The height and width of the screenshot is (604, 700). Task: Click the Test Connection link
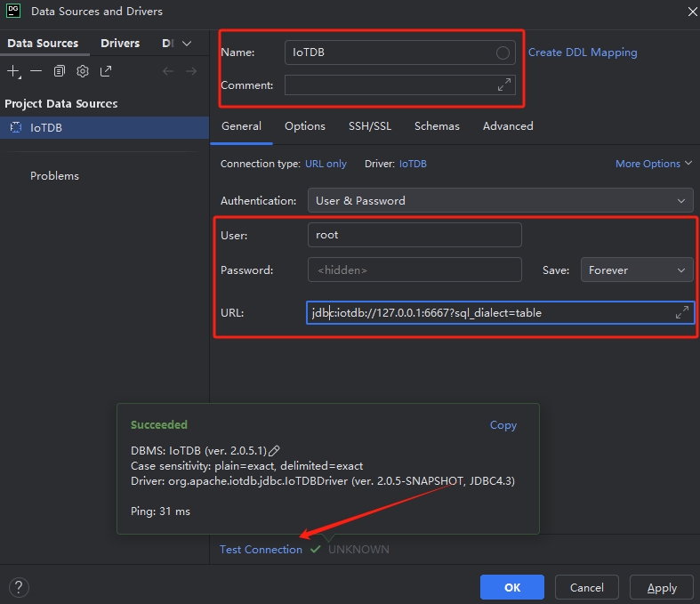[x=261, y=550]
